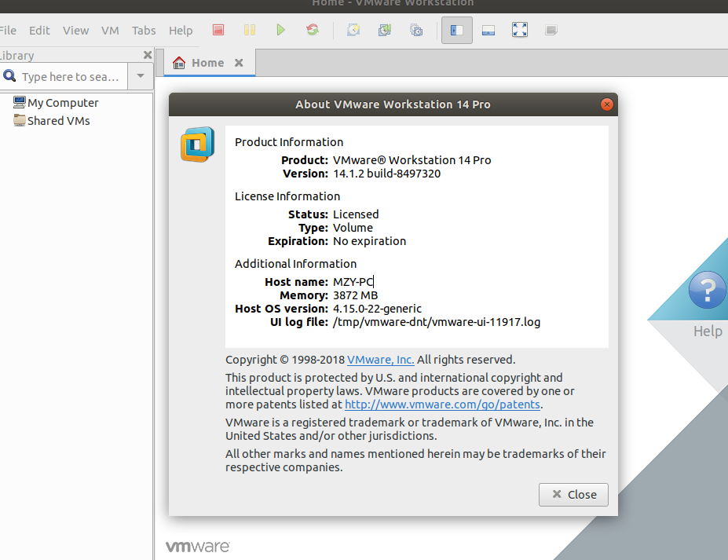Click the Help label on Home page
Image resolution: width=728 pixels, height=560 pixels.
tap(708, 331)
